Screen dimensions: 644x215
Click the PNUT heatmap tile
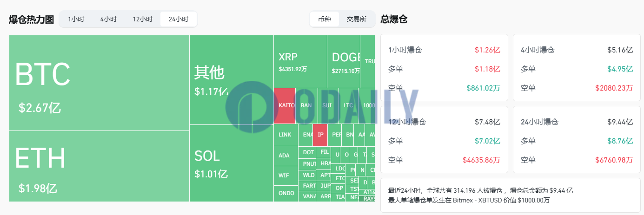point(307,164)
